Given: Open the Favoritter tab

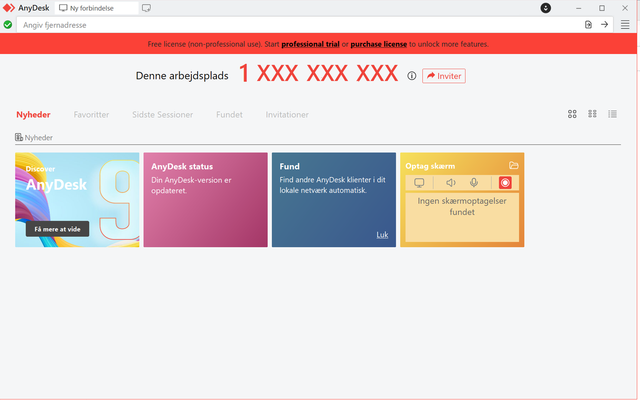Looking at the screenshot, I should (x=91, y=115).
